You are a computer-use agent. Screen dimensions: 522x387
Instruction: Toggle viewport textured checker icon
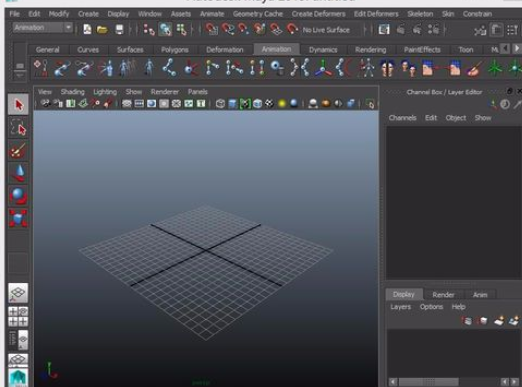click(269, 104)
